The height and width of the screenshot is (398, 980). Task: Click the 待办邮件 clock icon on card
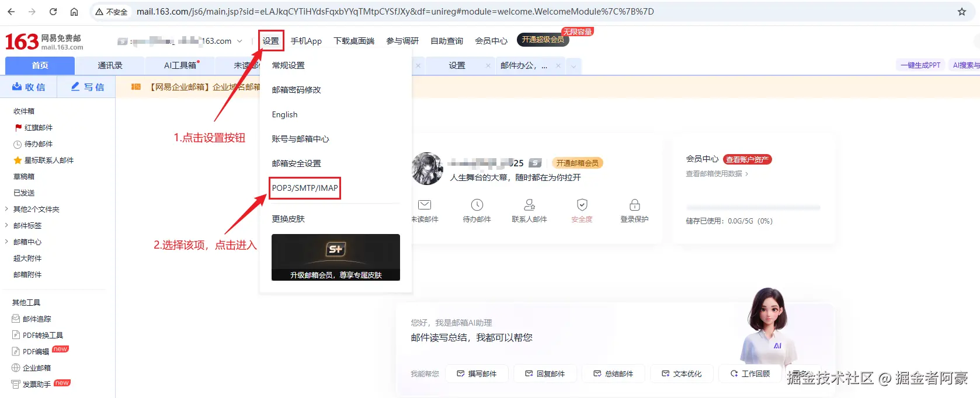477,205
